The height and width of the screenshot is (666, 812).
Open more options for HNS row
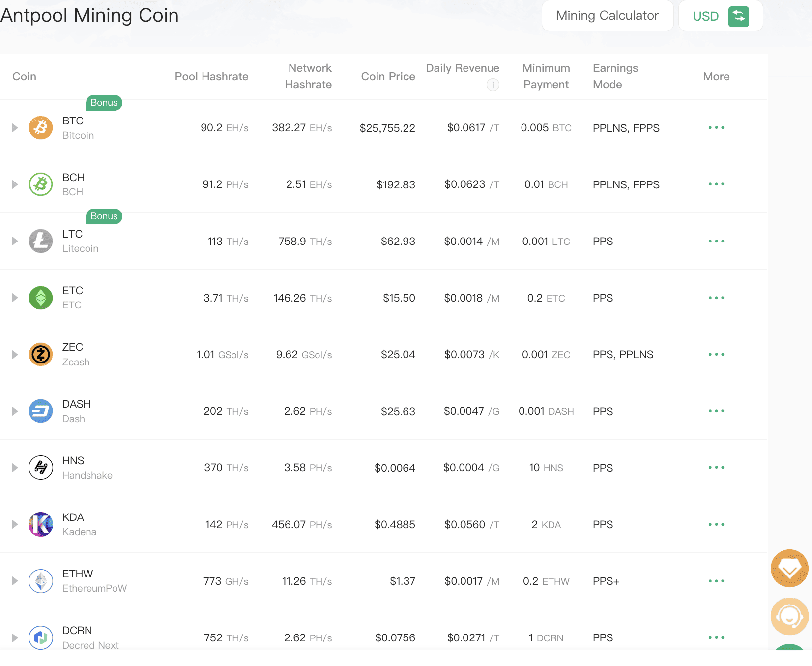[x=716, y=468]
